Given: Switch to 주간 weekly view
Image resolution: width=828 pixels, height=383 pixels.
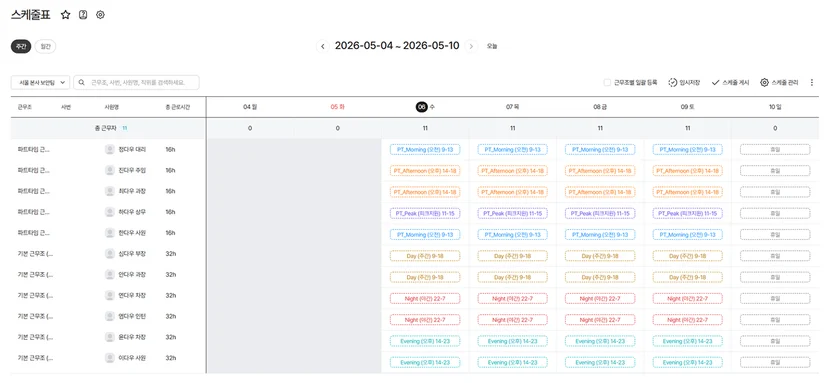Looking at the screenshot, I should point(21,46).
